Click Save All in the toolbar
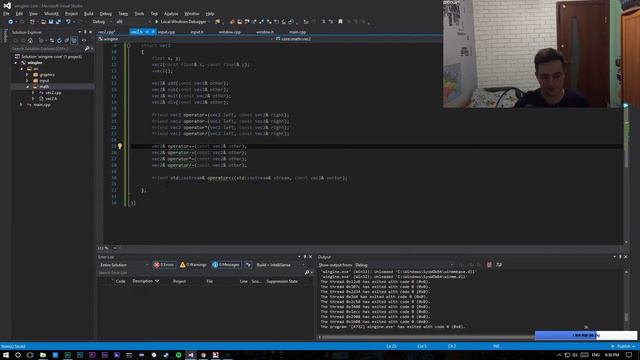Screen dimensions: 640x360 pyautogui.click(x=58, y=22)
